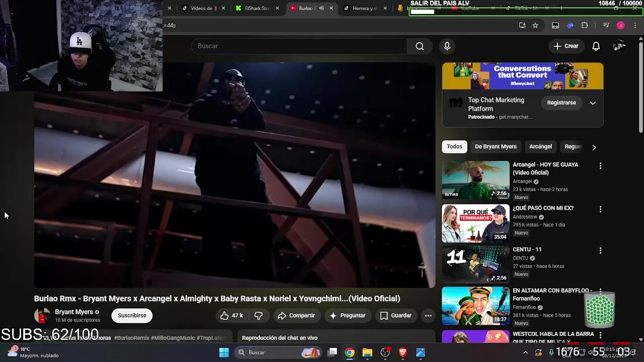This screenshot has width=644, height=362.
Task: Click the YouTube search magnifier button
Action: [x=420, y=46]
